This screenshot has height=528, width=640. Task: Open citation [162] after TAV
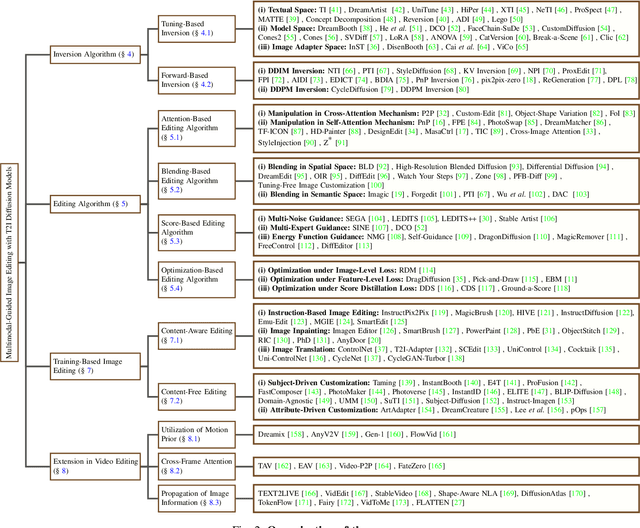[x=283, y=466]
